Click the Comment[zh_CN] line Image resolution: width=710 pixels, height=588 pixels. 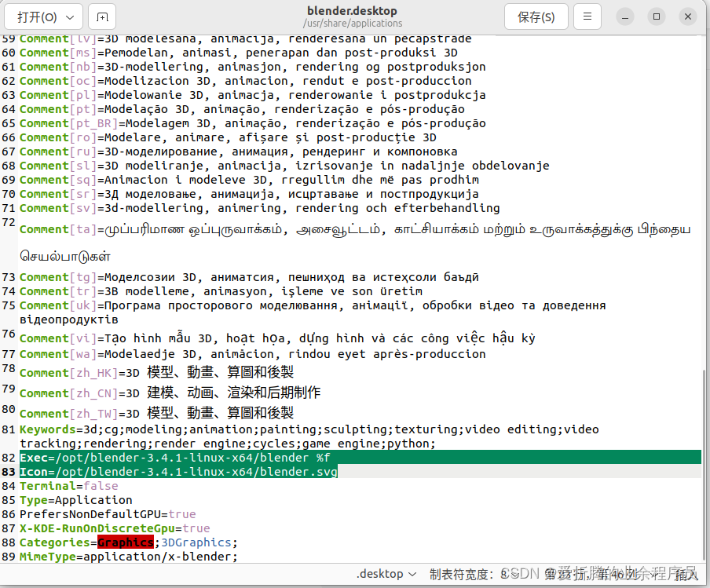pos(170,393)
